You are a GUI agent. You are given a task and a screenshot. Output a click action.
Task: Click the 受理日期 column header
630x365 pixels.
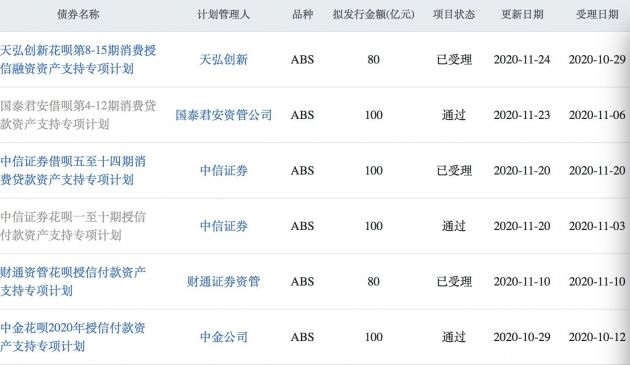point(597,14)
